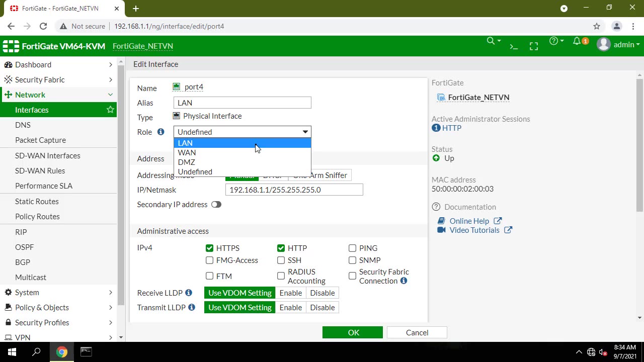
Task: Click Chrome icon in taskbar
Action: [x=61, y=352]
